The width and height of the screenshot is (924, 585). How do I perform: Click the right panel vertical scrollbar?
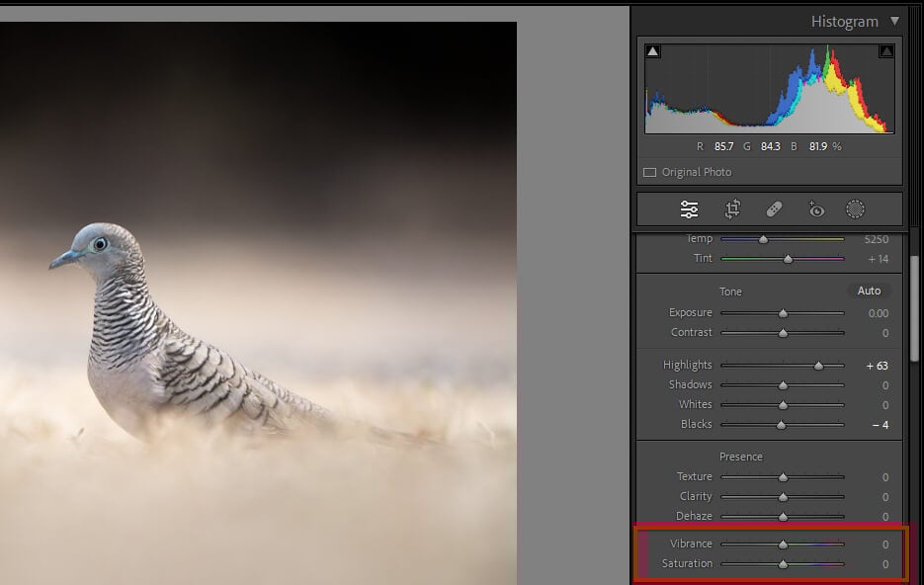(916, 296)
